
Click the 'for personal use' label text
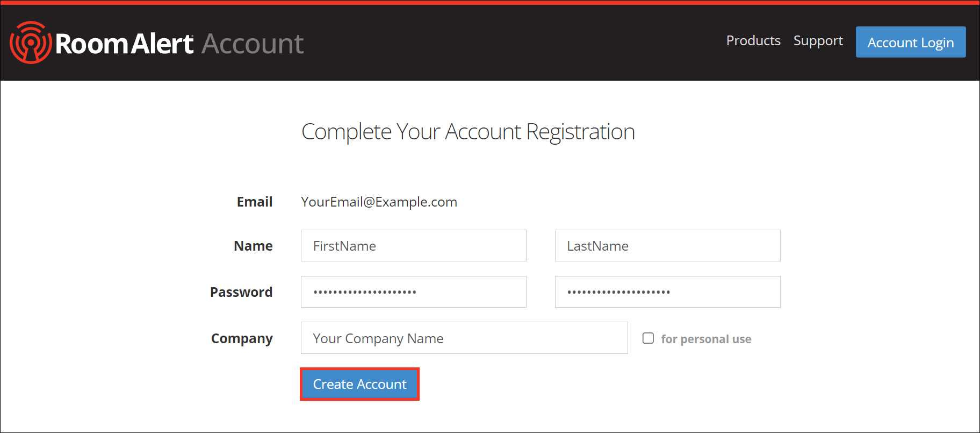click(x=706, y=339)
